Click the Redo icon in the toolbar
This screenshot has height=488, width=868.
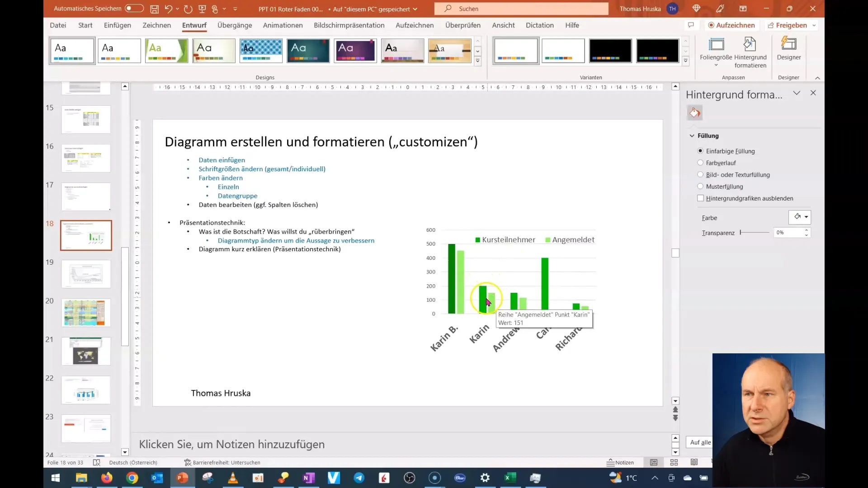coord(188,8)
